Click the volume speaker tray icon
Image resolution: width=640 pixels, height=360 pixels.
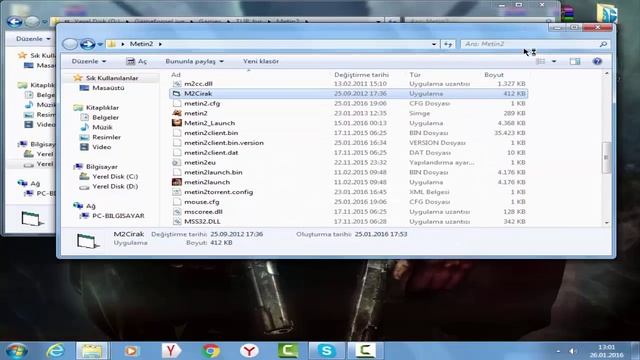point(573,351)
